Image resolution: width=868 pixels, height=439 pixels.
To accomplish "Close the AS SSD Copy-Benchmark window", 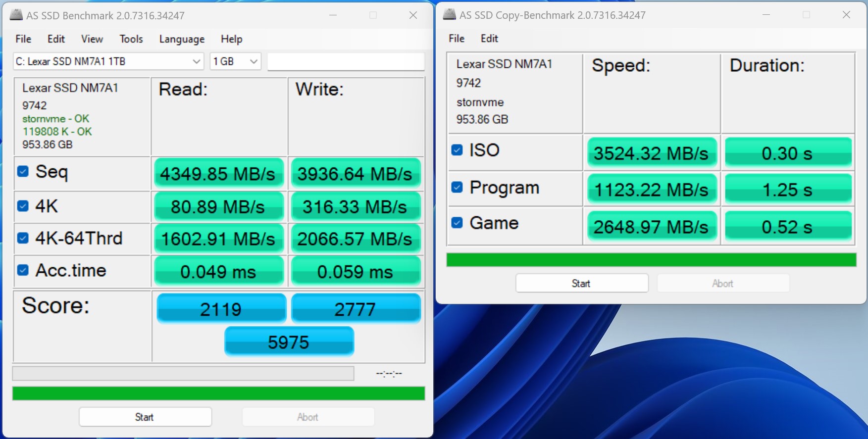I will tap(846, 15).
